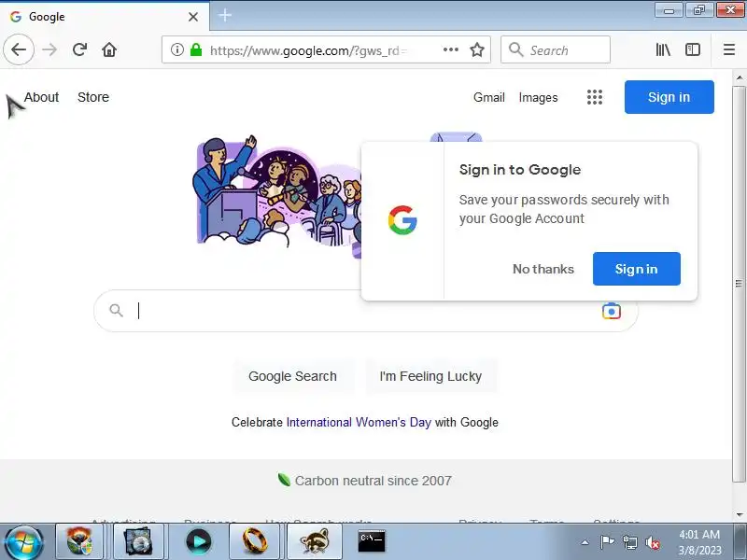Click the muted volume tray icon

pos(652,542)
